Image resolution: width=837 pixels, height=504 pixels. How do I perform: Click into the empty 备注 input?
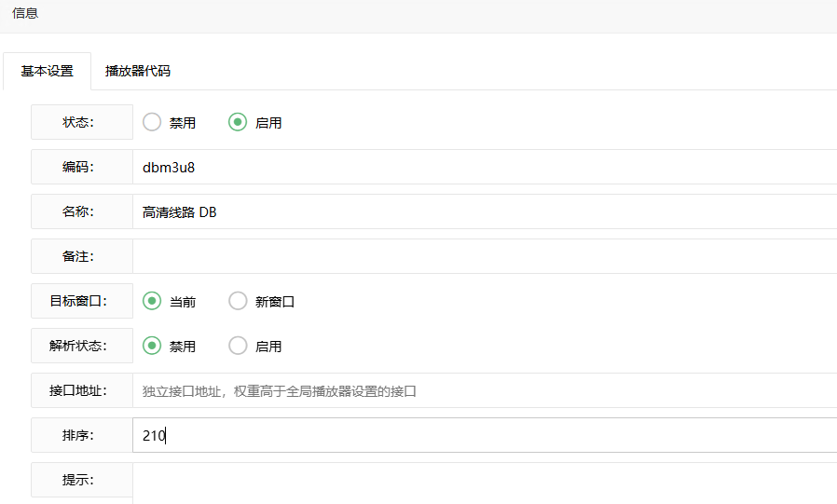(x=485, y=256)
